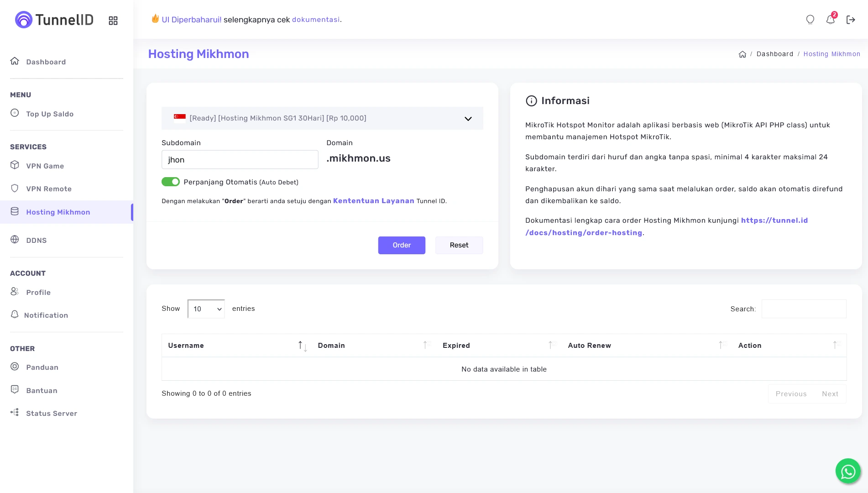Sort table by Expired column arrow
Viewport: 868px width, 493px height.
pos(551,345)
